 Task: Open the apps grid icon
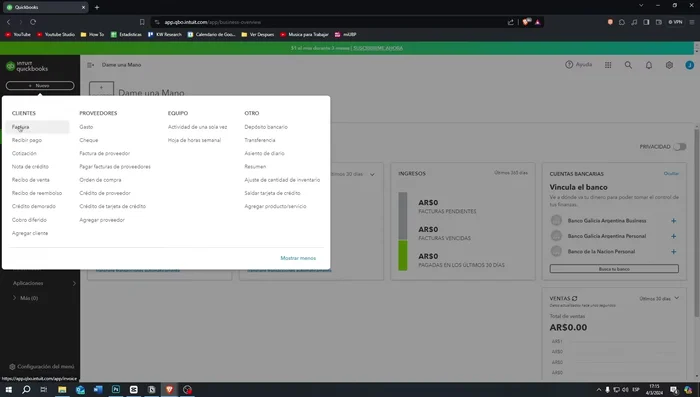[608, 65]
